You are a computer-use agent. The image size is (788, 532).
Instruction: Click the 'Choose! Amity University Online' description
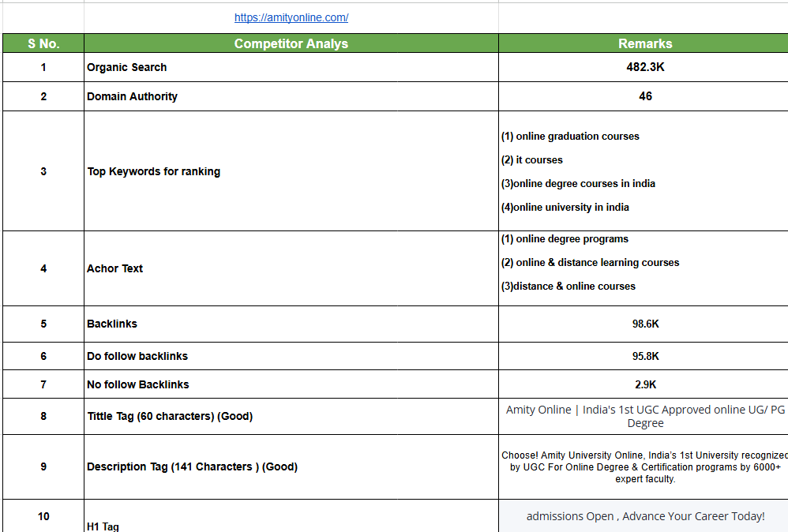click(645, 466)
